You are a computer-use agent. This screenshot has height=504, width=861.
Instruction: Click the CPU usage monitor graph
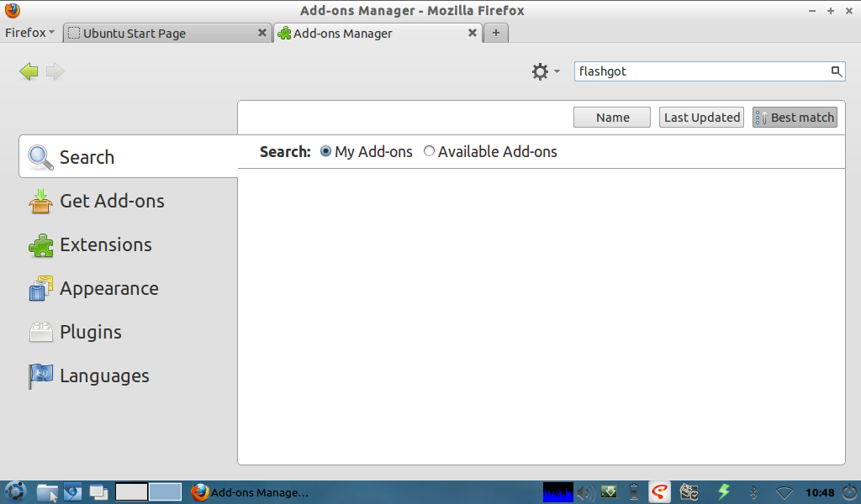pos(558,492)
